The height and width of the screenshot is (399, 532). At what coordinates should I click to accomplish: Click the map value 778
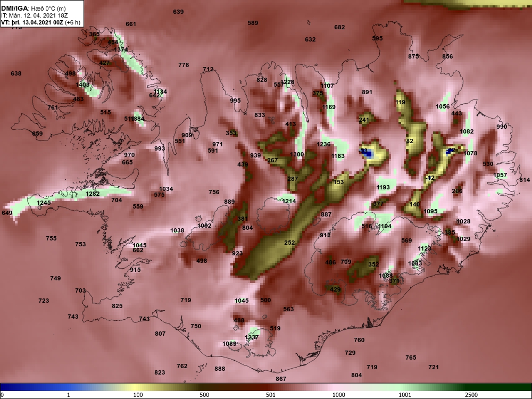point(184,65)
